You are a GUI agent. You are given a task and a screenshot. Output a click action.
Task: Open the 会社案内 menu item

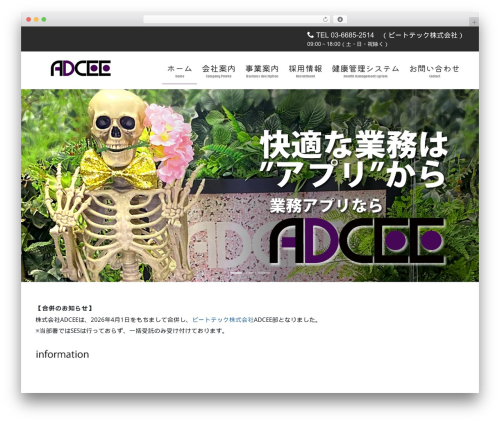coord(219,71)
